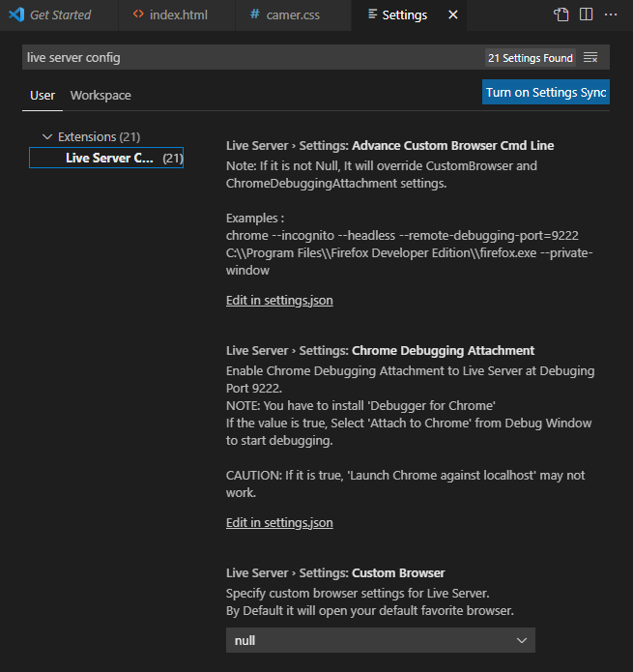Click the HTML file icon on index.html tab
Screen dimensions: 633x672
point(138,15)
